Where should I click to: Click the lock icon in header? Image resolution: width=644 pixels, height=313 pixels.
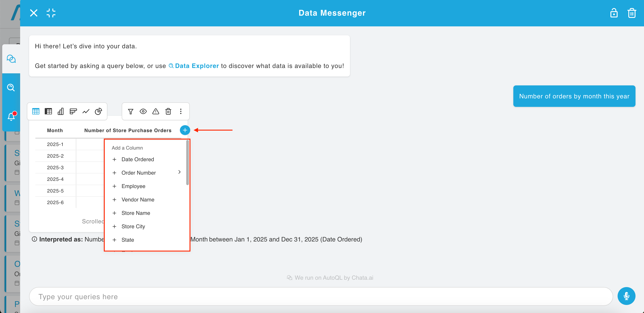[x=614, y=13]
